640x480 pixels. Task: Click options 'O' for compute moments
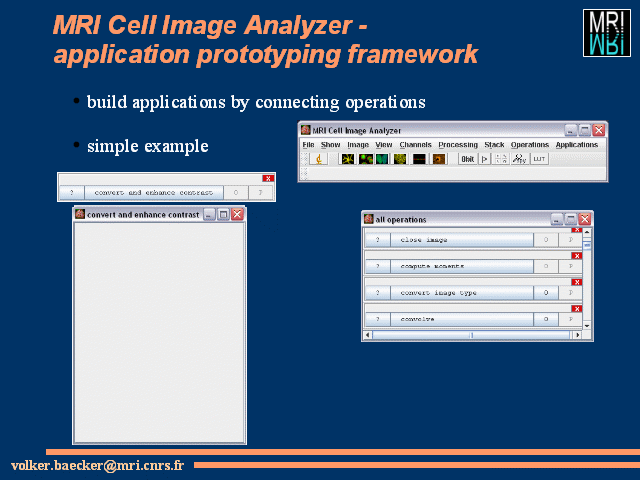pyautogui.click(x=546, y=266)
